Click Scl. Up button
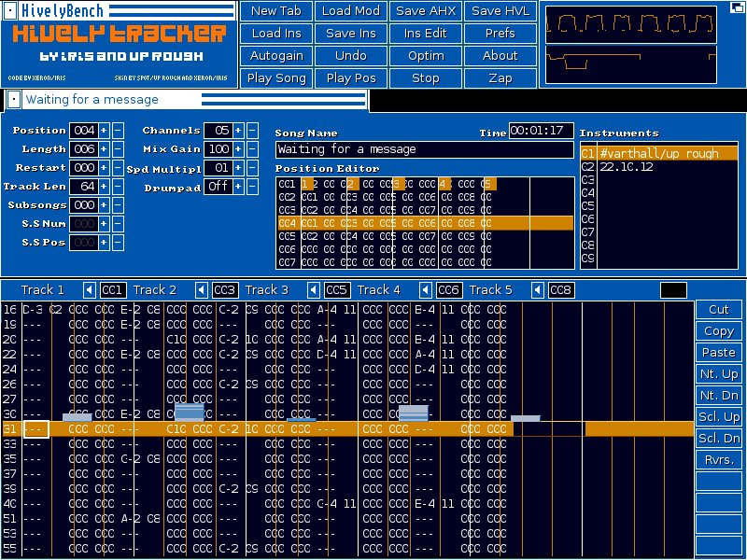 point(719,416)
